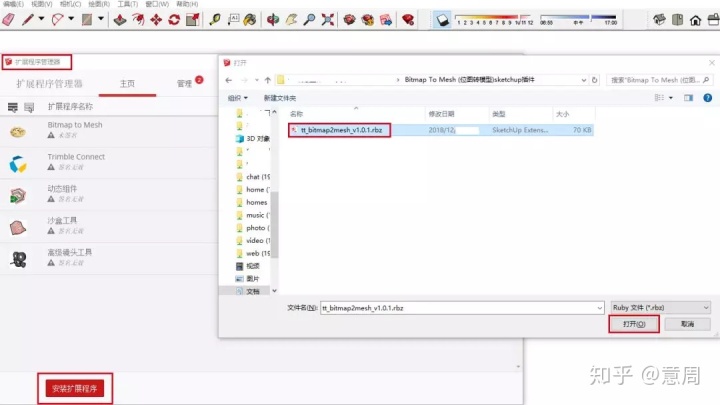Open the 组织 organize dropdown

pyautogui.click(x=238, y=98)
